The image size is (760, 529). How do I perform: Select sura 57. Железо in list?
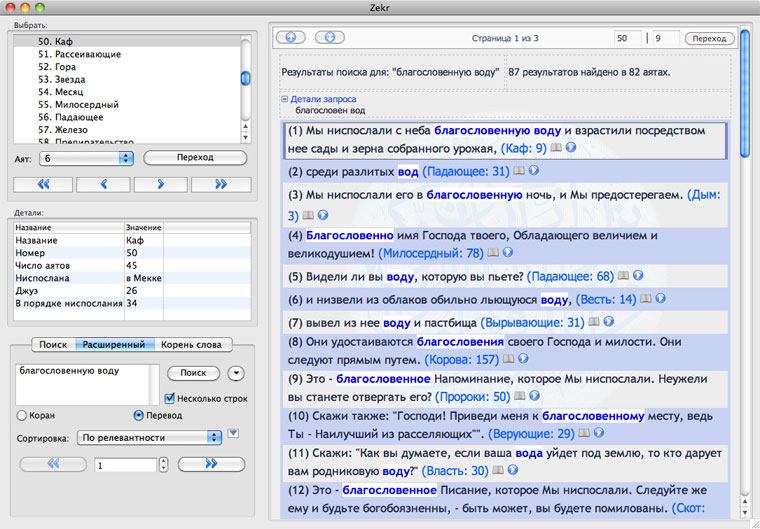127,130
